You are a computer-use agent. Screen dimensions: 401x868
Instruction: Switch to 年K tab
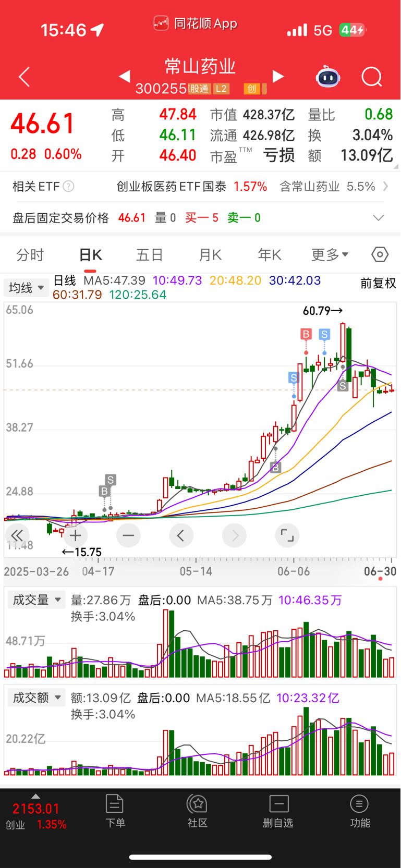(x=270, y=254)
